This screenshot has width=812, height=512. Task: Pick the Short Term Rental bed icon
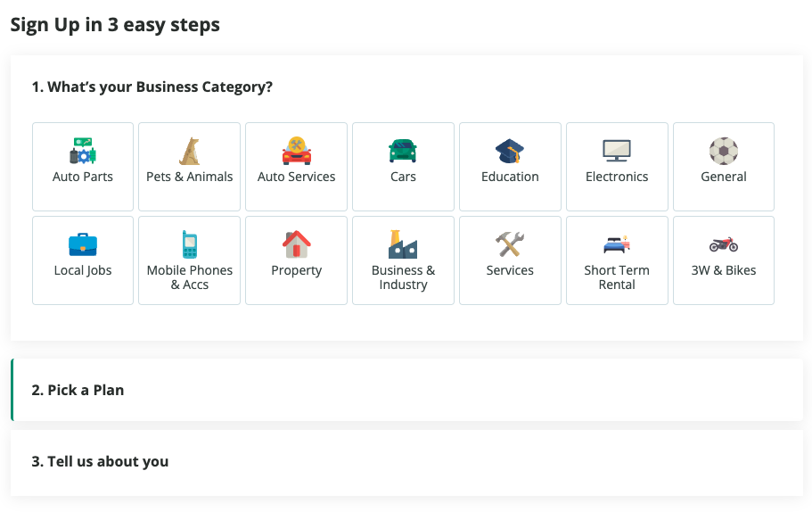point(617,244)
